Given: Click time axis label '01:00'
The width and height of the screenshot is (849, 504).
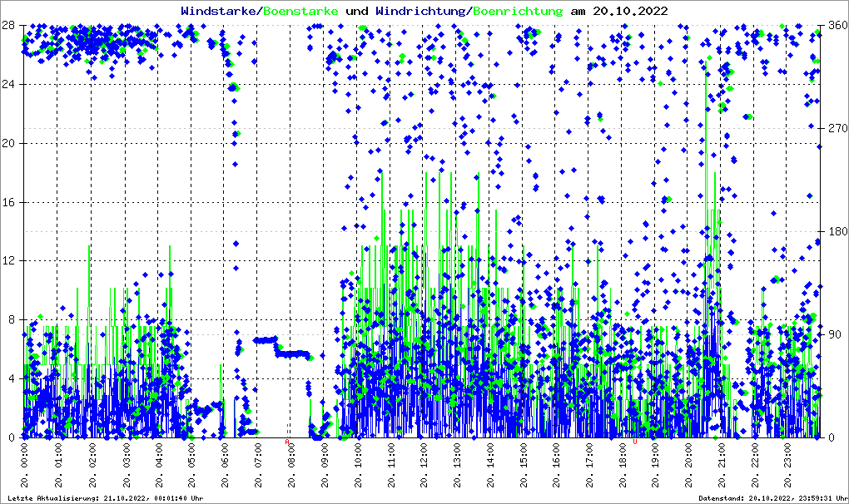Looking at the screenshot, I should click(x=58, y=457).
